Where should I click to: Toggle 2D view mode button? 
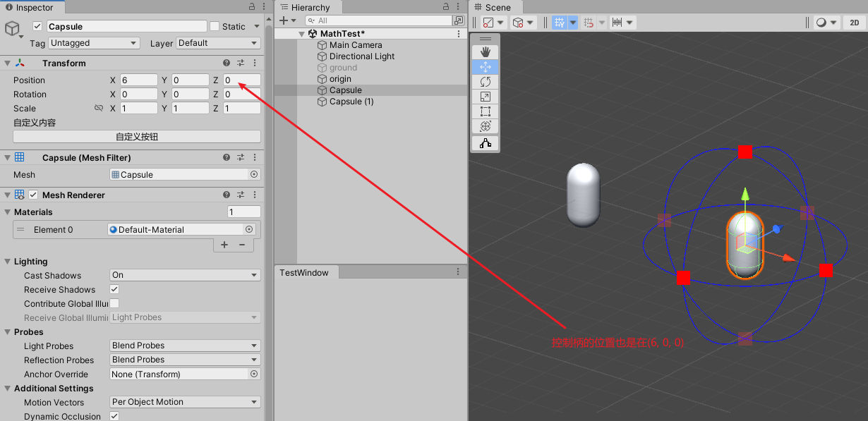click(854, 23)
